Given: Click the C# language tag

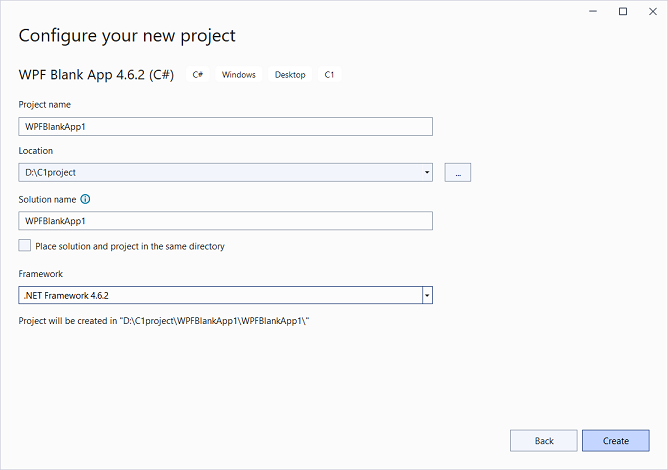Looking at the screenshot, I should 198,75.
